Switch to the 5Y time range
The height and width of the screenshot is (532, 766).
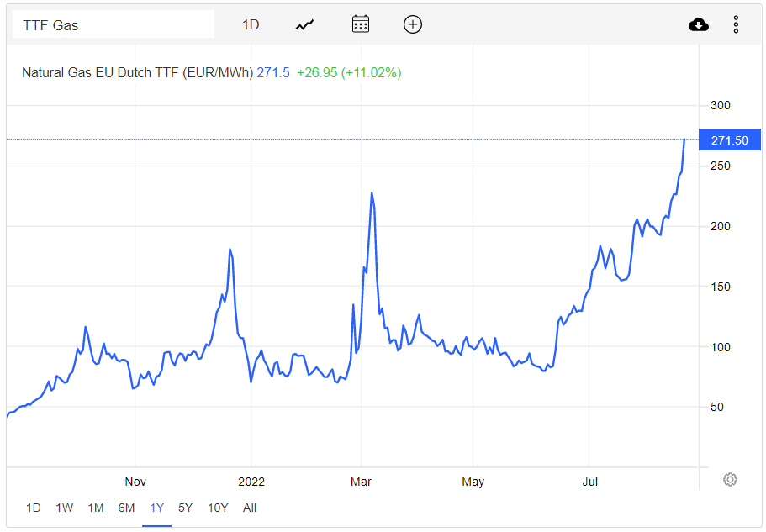pyautogui.click(x=185, y=508)
